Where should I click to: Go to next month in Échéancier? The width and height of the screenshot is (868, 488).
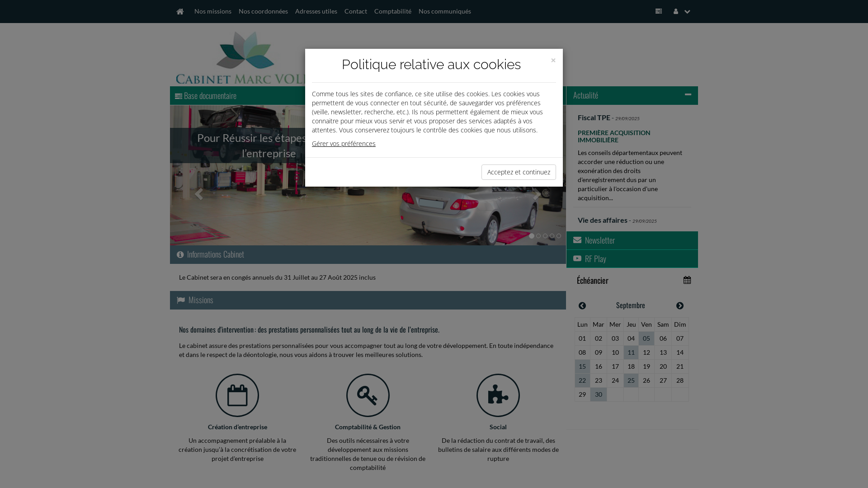(x=679, y=306)
